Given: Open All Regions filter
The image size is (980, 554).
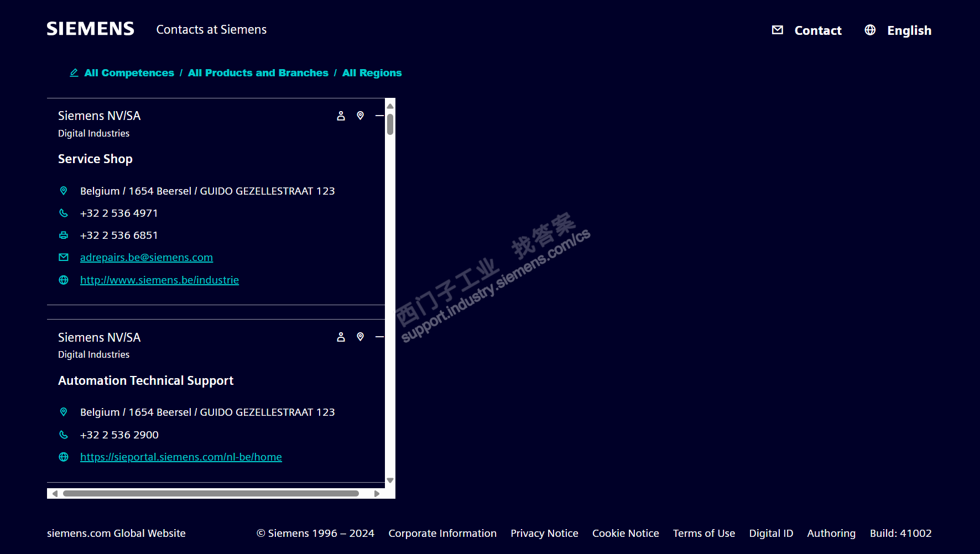Looking at the screenshot, I should [372, 73].
